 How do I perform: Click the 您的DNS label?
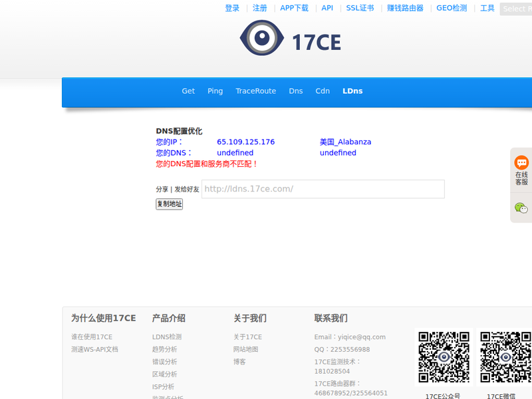[x=174, y=153]
